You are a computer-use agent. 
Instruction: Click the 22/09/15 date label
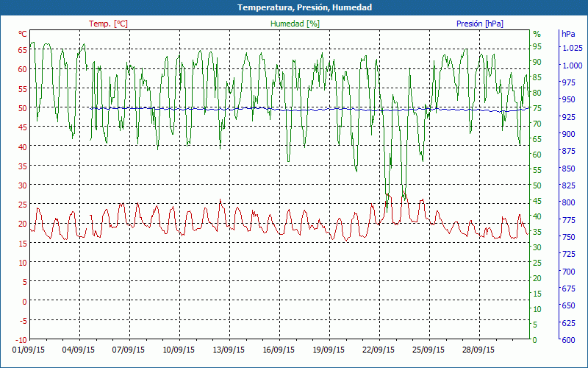(x=379, y=350)
